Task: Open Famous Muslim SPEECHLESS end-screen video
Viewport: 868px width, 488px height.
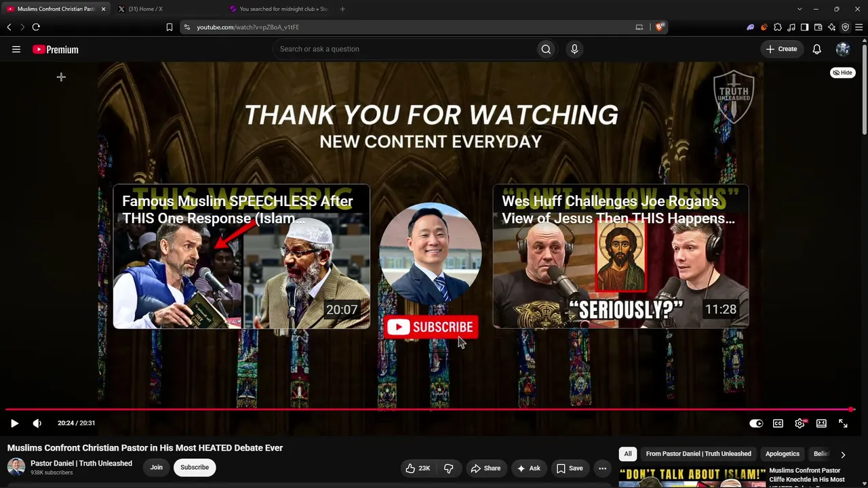Action: pos(241,257)
